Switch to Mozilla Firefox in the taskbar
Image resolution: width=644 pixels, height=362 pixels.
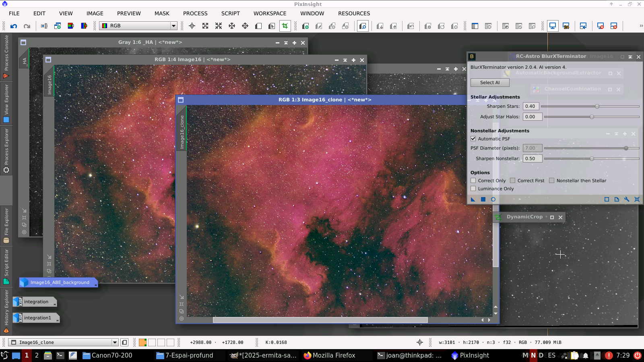coord(329,355)
